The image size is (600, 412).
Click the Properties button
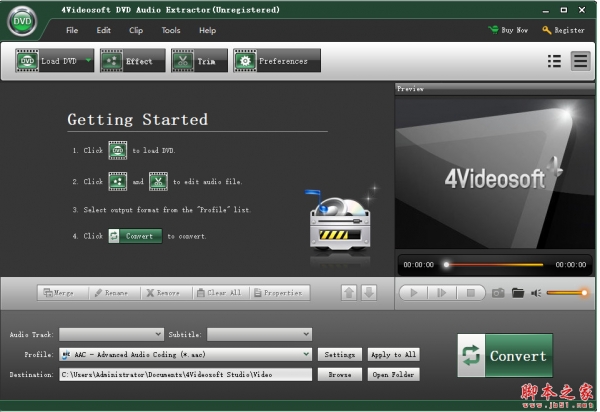coord(280,293)
